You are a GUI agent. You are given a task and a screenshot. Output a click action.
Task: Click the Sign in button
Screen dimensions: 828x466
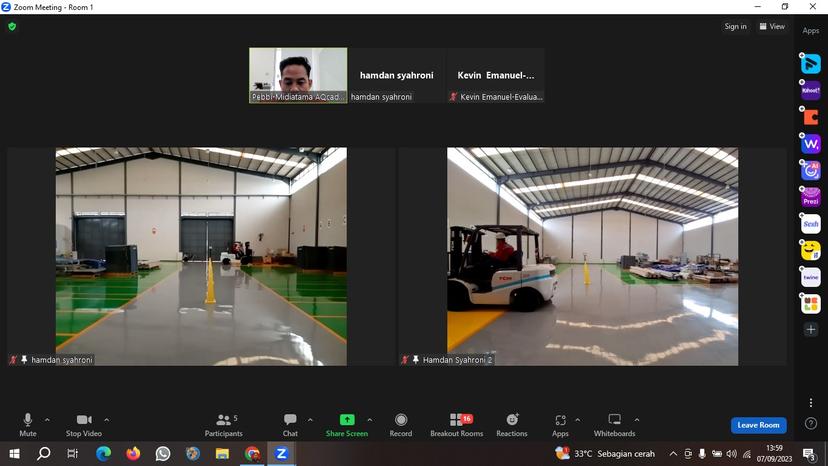(735, 26)
